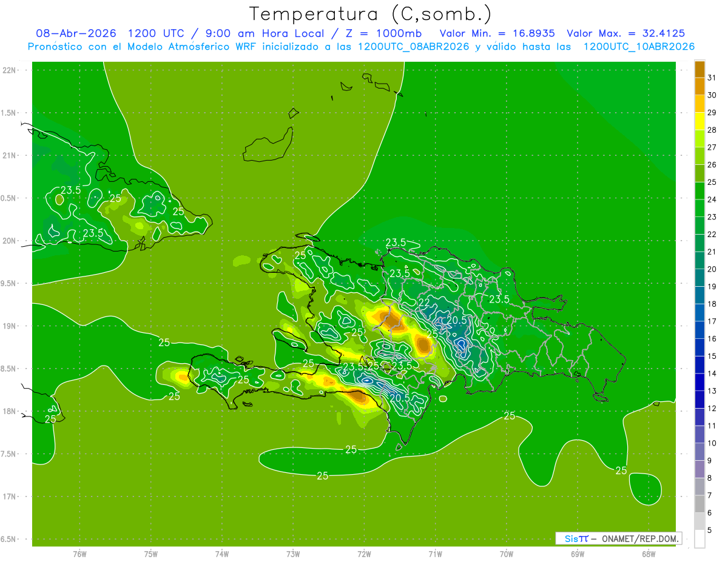Click the 22N latitude axis label
The width and height of the screenshot is (728, 562).
click(10, 70)
